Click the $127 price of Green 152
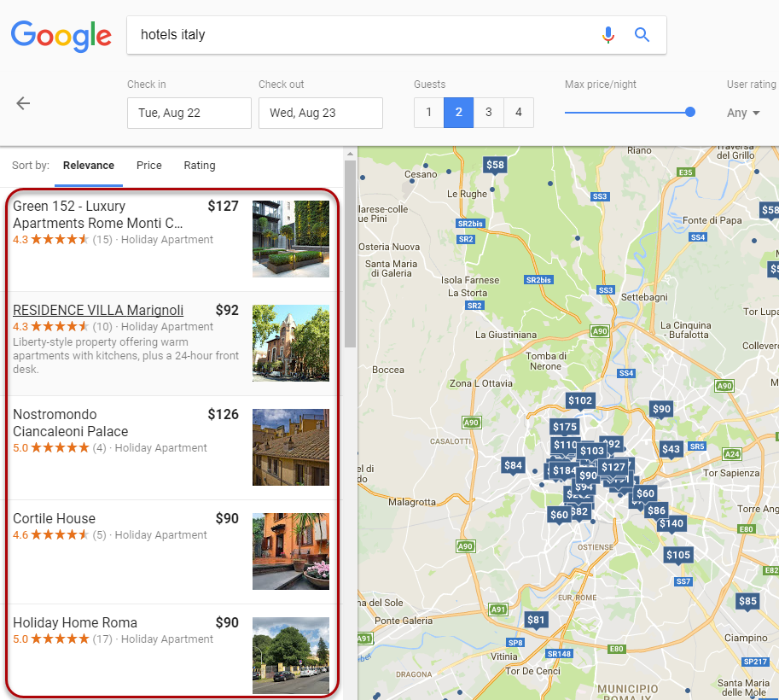779x700 pixels. pyautogui.click(x=223, y=206)
